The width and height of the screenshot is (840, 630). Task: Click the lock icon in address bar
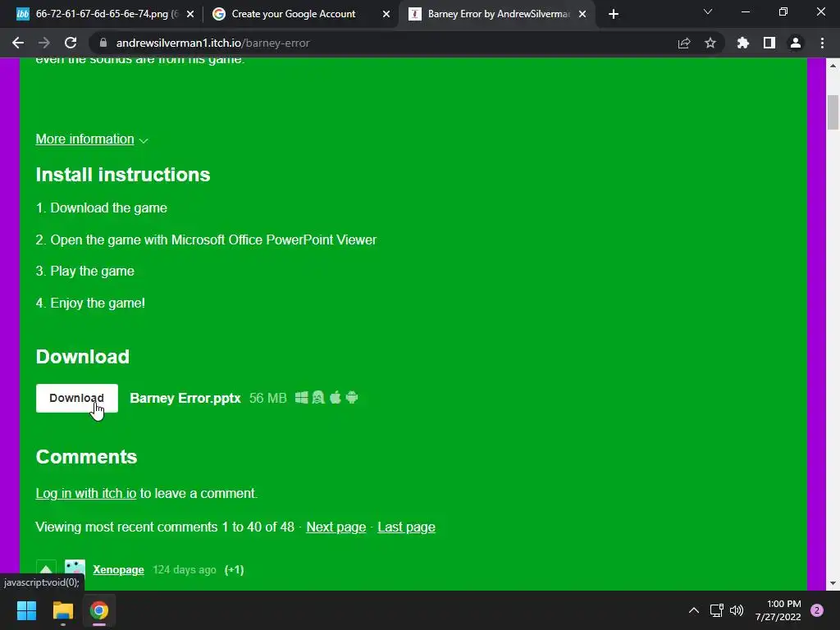click(103, 43)
